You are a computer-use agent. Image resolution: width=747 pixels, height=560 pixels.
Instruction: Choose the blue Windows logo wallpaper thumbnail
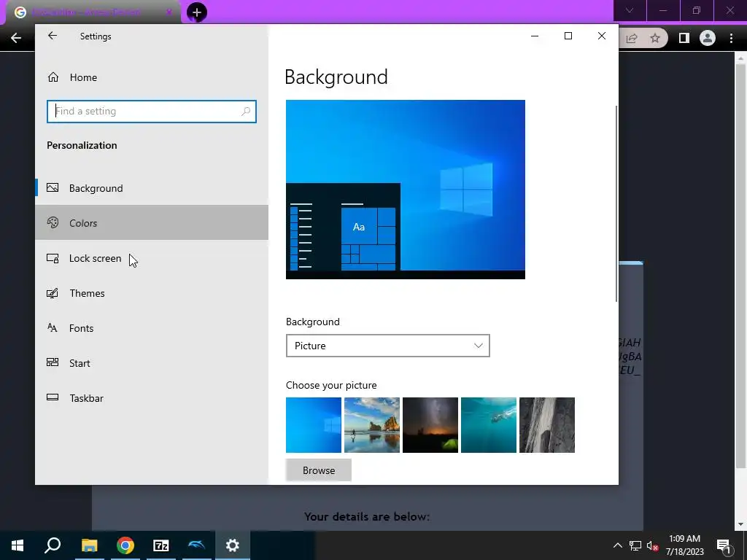tap(314, 425)
